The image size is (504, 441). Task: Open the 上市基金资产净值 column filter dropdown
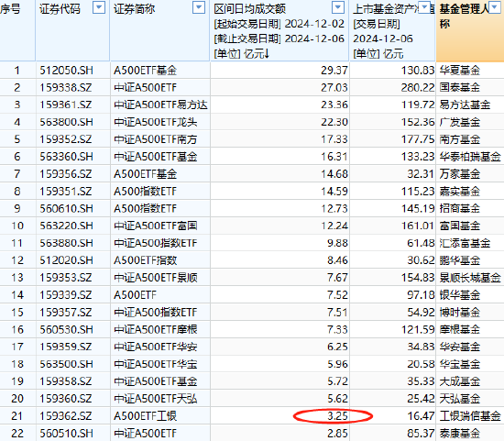click(x=425, y=7)
